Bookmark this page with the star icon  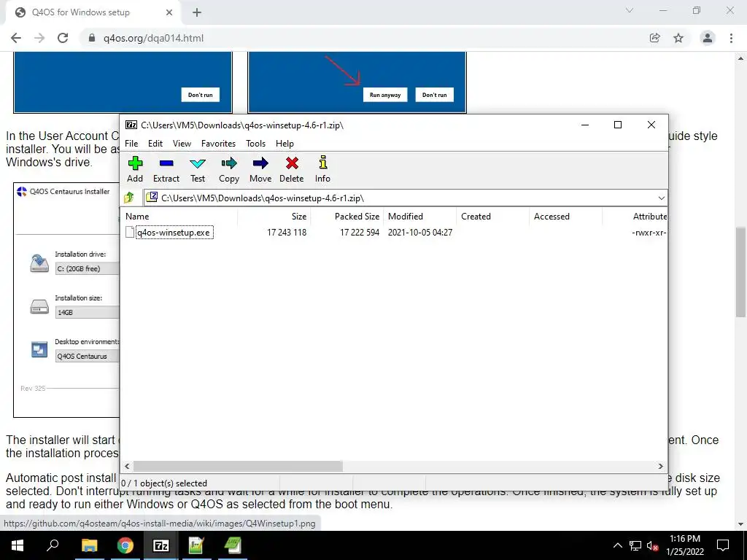point(678,38)
